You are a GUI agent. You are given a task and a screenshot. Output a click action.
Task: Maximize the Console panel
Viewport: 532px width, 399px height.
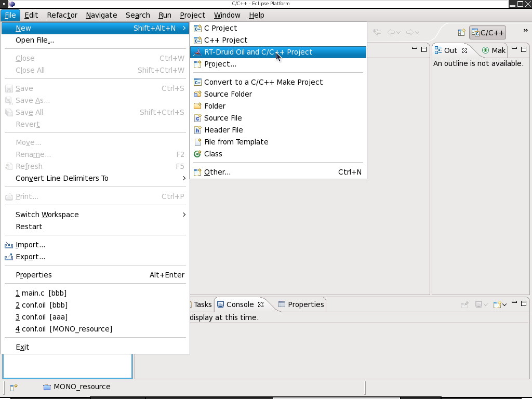tap(524, 303)
